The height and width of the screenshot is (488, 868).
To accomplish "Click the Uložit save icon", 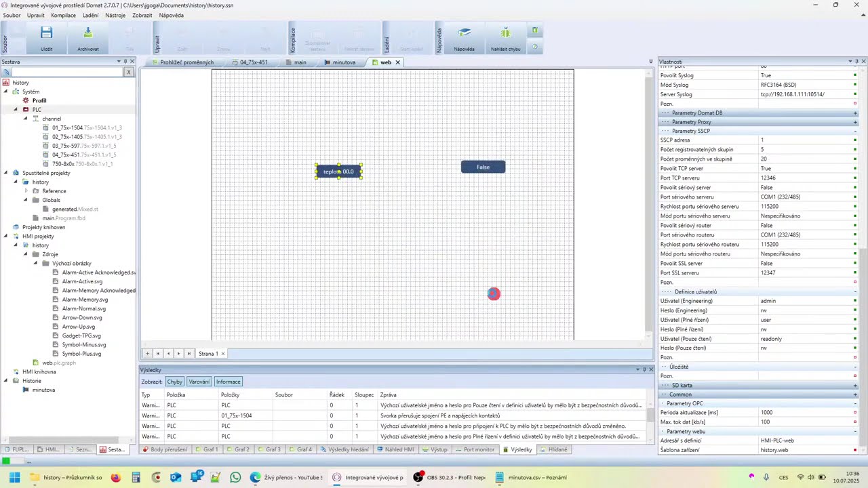I will pyautogui.click(x=46, y=33).
